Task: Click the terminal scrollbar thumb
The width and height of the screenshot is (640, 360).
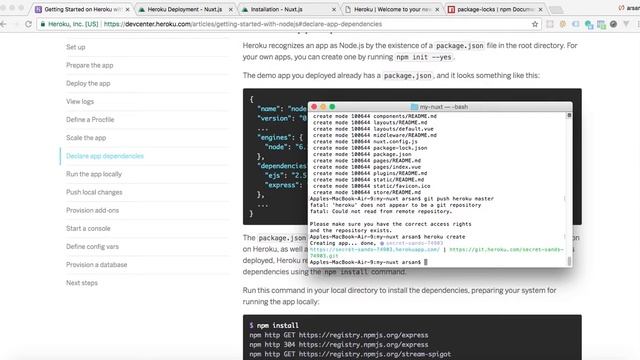Action: pos(569,261)
